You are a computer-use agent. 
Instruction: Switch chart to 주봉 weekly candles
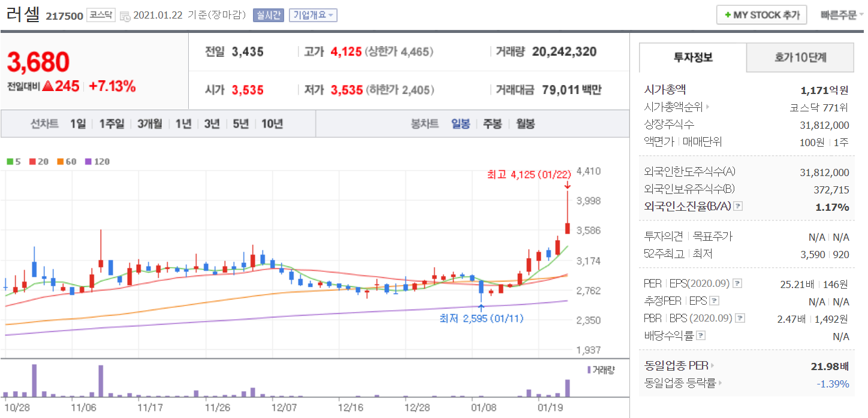coord(492,124)
